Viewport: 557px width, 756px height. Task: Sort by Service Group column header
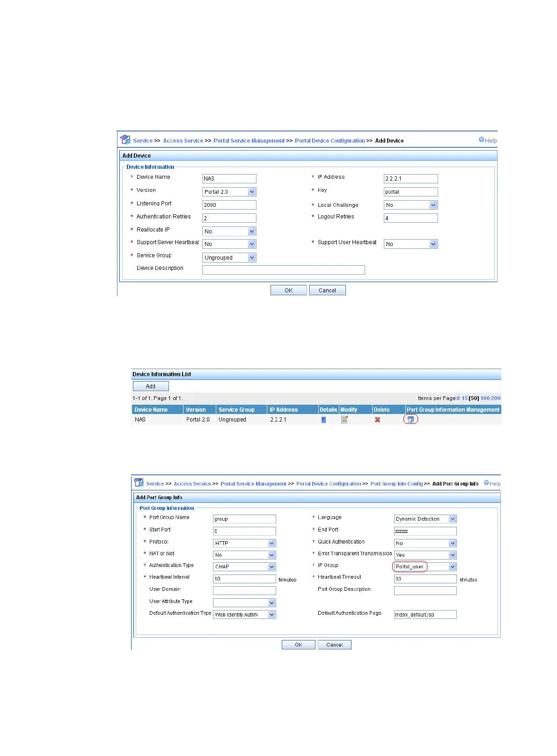click(x=236, y=409)
